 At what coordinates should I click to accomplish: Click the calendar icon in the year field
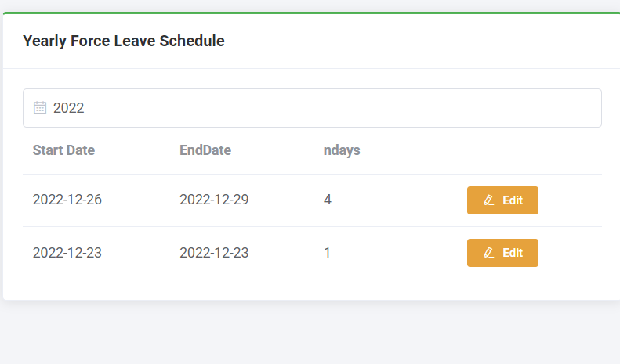click(x=40, y=108)
